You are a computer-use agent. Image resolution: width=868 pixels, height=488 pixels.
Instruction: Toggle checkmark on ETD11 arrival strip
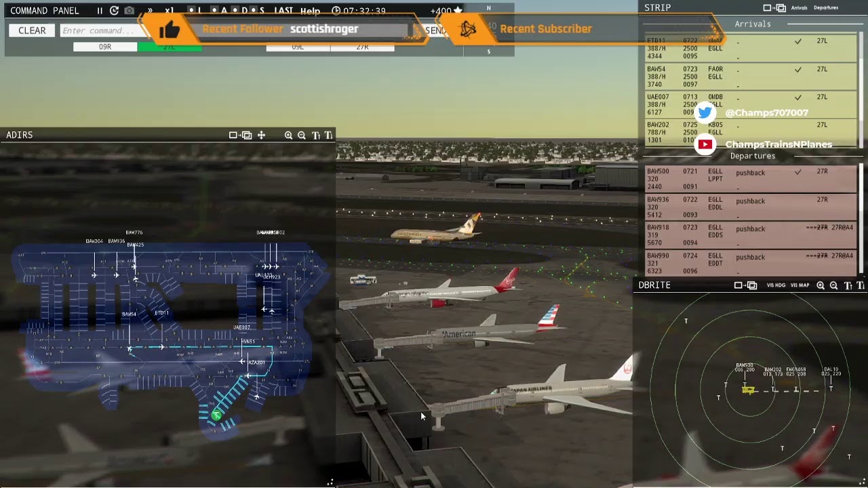(798, 41)
